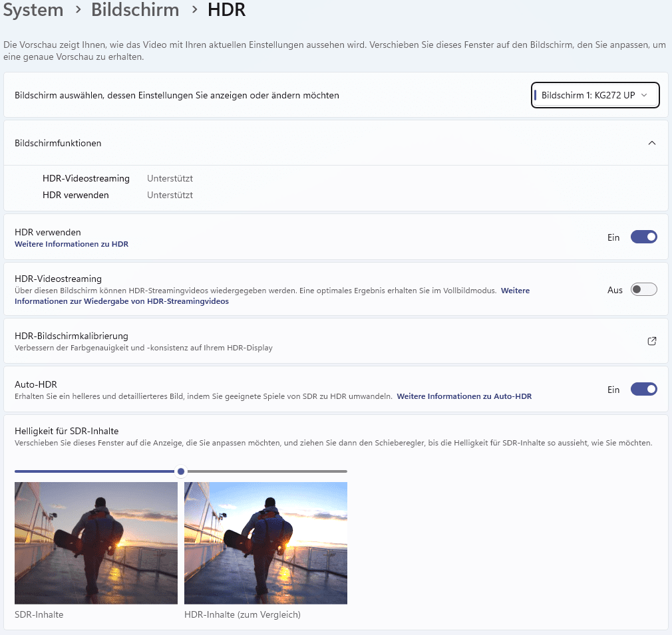This screenshot has width=672, height=635.
Task: Disable the Auto-HDR toggle
Action: click(x=643, y=390)
